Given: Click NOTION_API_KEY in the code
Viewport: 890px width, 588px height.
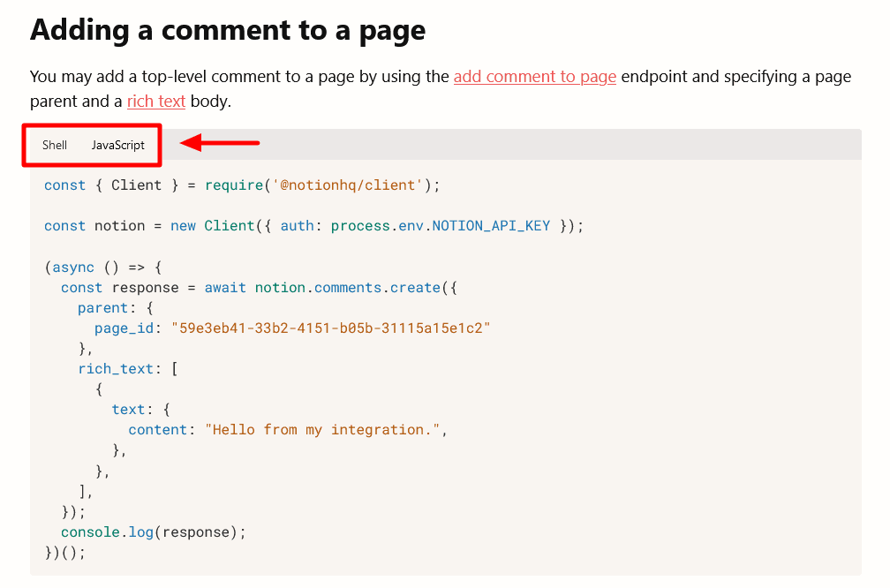Looking at the screenshot, I should (491, 226).
